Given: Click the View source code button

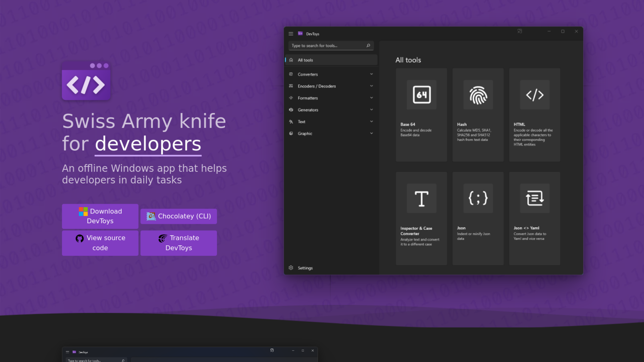Looking at the screenshot, I should (x=100, y=243).
